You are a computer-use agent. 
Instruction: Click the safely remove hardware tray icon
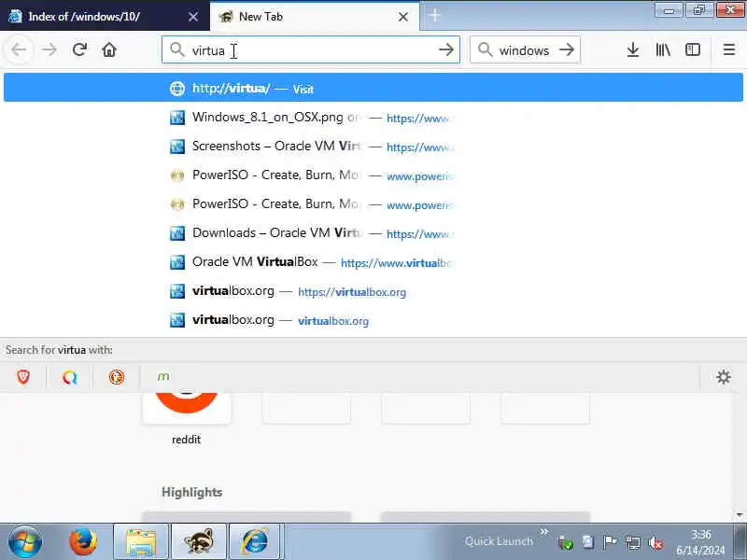[x=565, y=542]
